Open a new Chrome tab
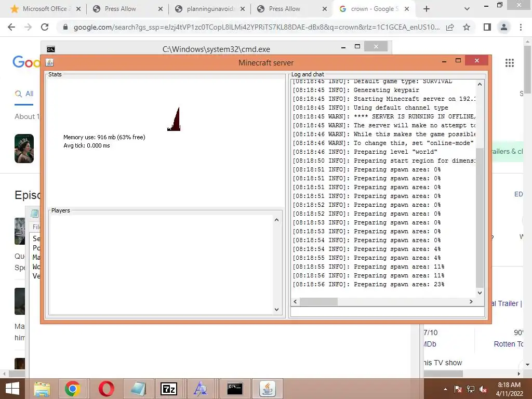532x399 pixels. tap(427, 9)
